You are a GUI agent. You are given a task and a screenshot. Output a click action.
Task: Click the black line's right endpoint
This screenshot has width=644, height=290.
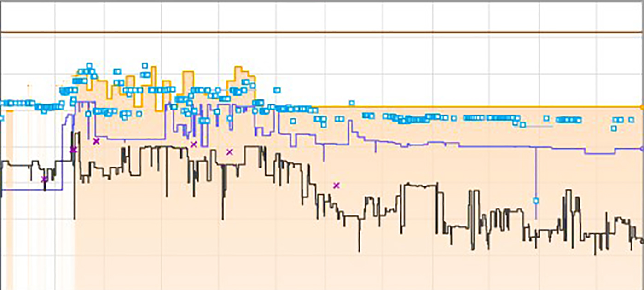tap(642, 240)
